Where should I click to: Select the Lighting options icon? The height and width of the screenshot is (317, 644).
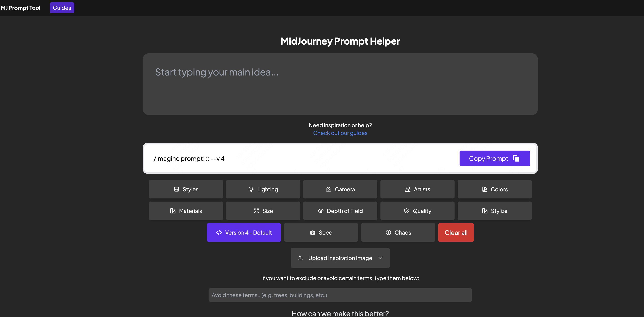[251, 189]
